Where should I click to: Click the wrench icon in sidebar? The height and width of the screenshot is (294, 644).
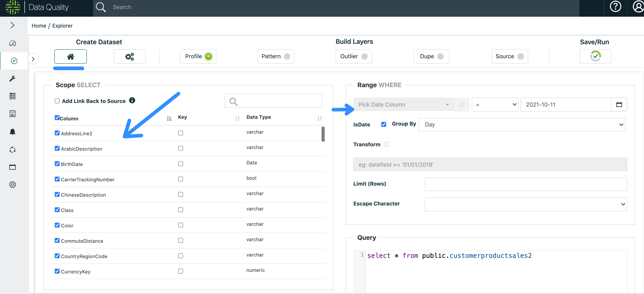click(12, 79)
